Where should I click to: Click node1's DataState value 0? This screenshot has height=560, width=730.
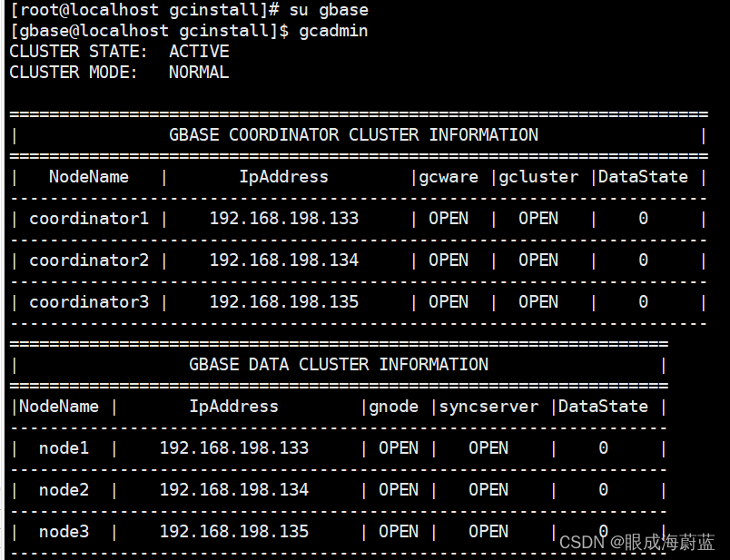point(603,448)
